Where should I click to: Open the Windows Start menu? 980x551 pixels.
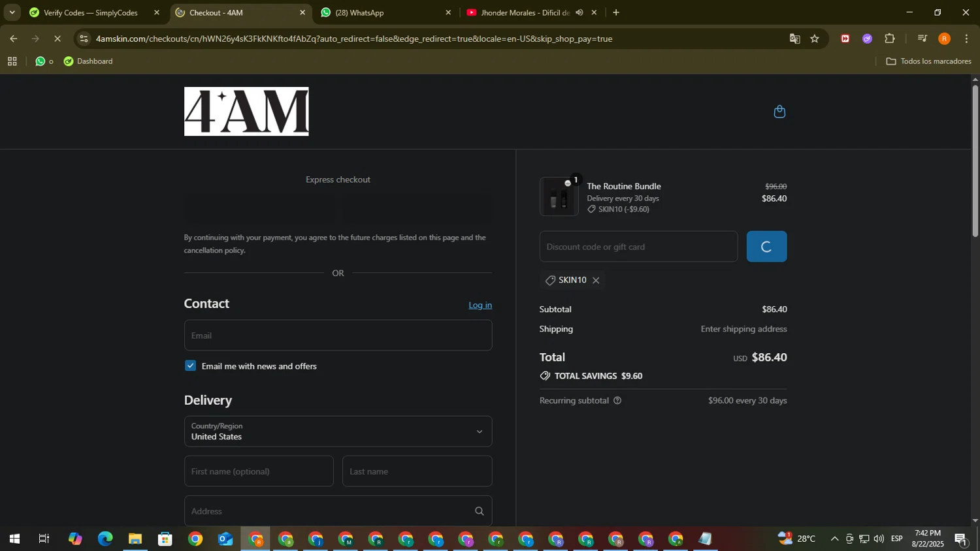tap(14, 539)
